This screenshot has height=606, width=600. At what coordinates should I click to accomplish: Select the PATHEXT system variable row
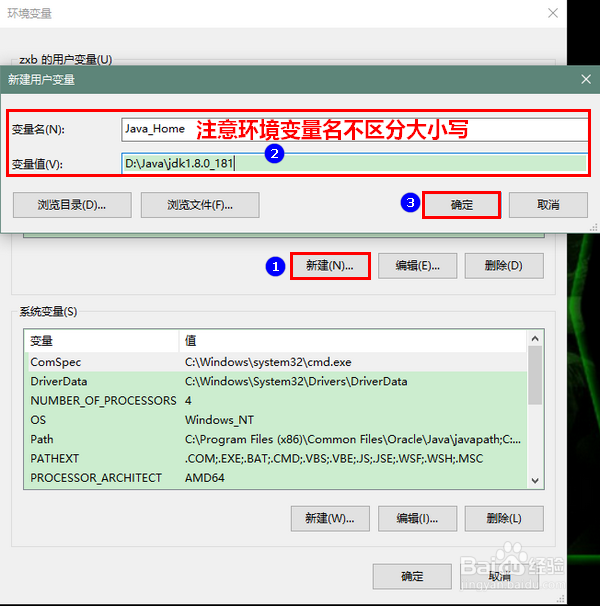point(276,459)
